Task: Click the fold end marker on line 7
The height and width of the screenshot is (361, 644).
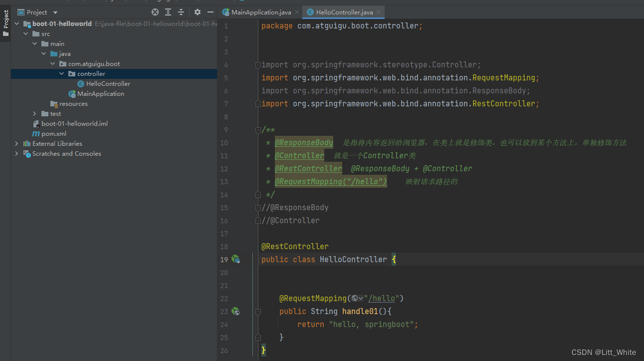Action: [258, 104]
